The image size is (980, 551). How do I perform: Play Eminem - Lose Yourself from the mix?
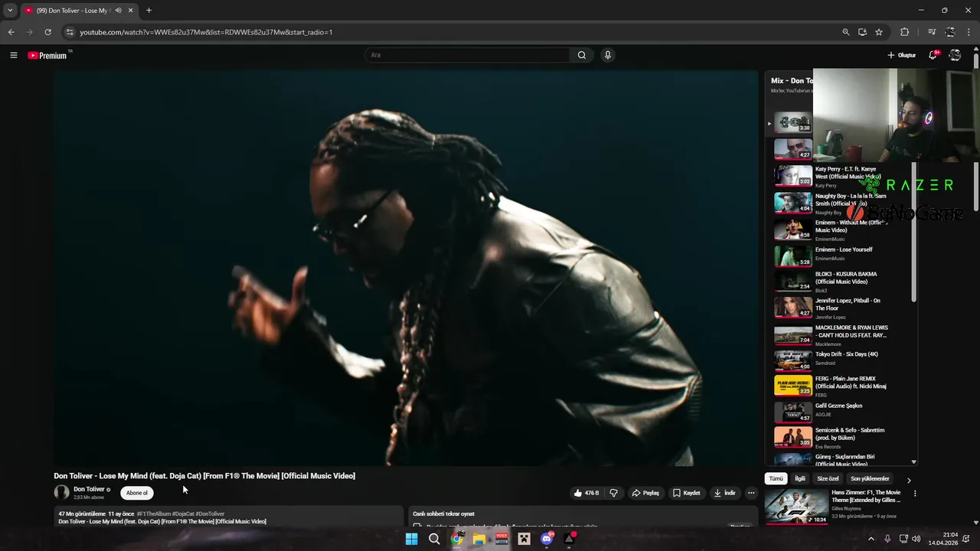[840, 255]
